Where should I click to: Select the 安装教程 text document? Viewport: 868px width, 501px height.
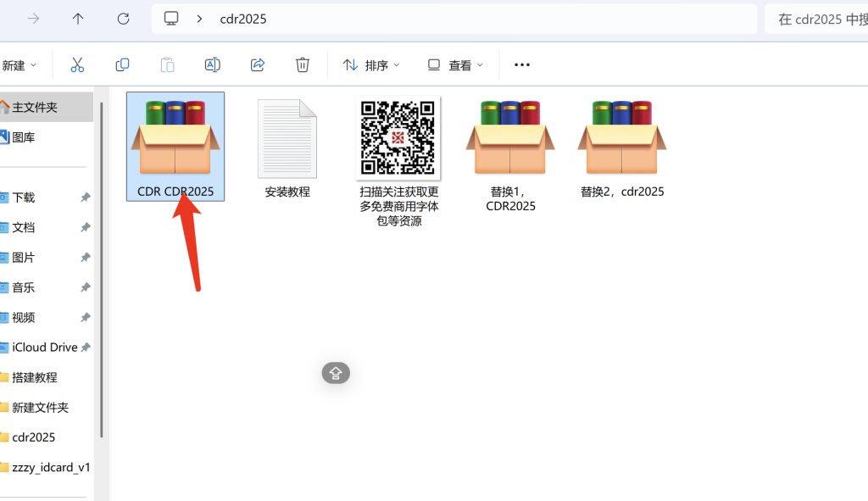point(287,148)
